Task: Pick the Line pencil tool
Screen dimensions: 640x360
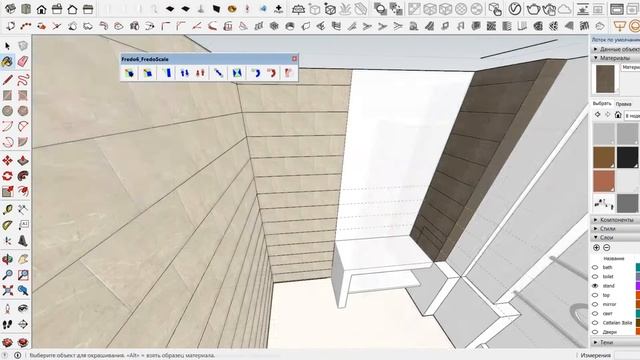Action: pyautogui.click(x=7, y=79)
